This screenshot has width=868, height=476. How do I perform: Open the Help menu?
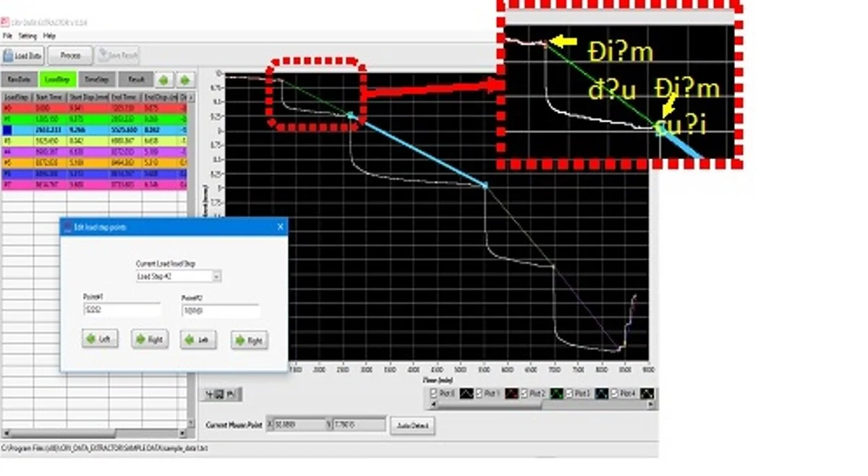tap(49, 35)
